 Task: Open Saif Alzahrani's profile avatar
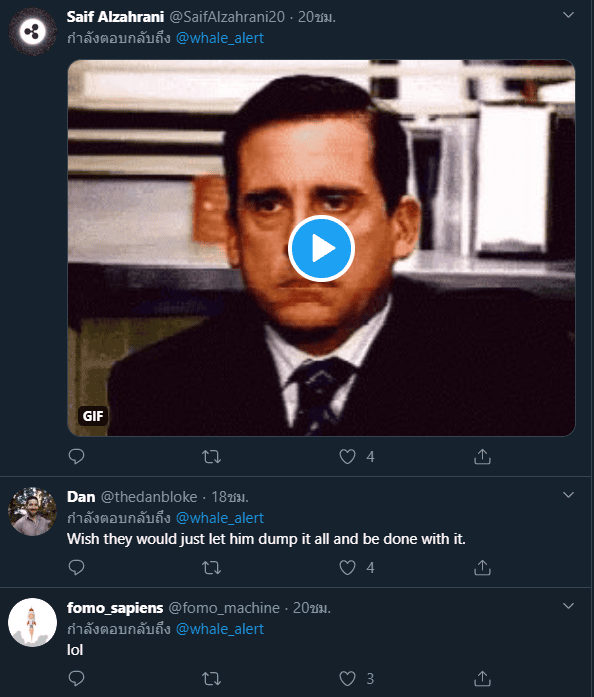click(32, 32)
